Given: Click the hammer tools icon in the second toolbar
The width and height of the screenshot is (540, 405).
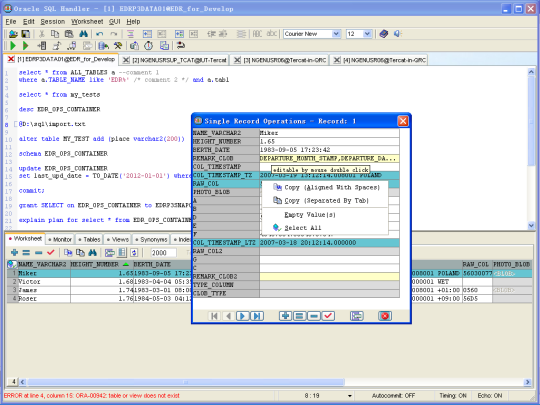Looking at the screenshot, I should (x=118, y=45).
